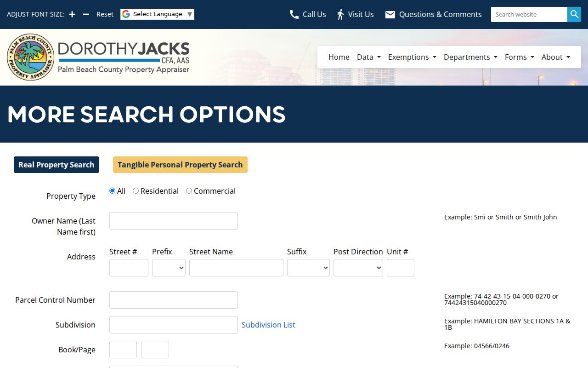Increase font size with plus icon
The width and height of the screenshot is (588, 368).
(72, 14)
